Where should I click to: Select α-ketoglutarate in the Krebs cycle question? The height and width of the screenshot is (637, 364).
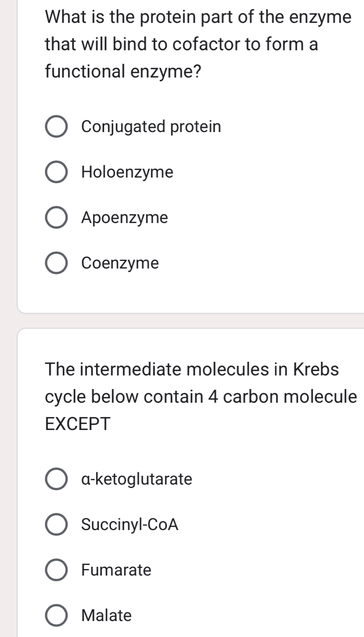[x=56, y=479]
